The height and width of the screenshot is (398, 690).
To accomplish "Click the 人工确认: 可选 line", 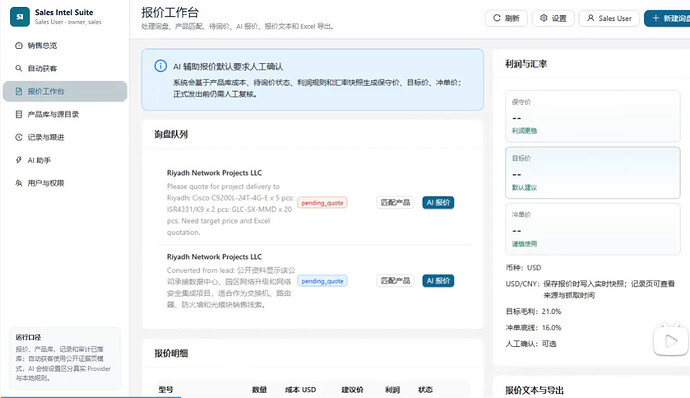I will click(x=531, y=344).
